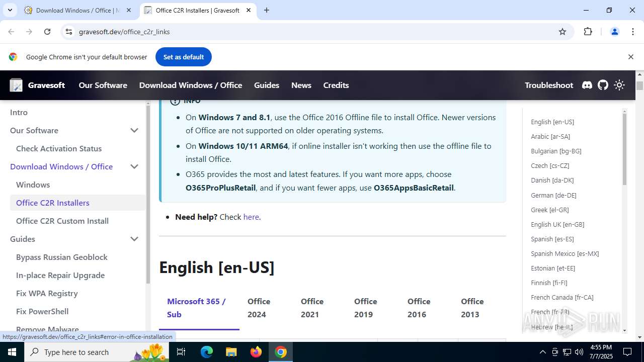Open News in the top navigation
The height and width of the screenshot is (362, 644).
tap(301, 85)
